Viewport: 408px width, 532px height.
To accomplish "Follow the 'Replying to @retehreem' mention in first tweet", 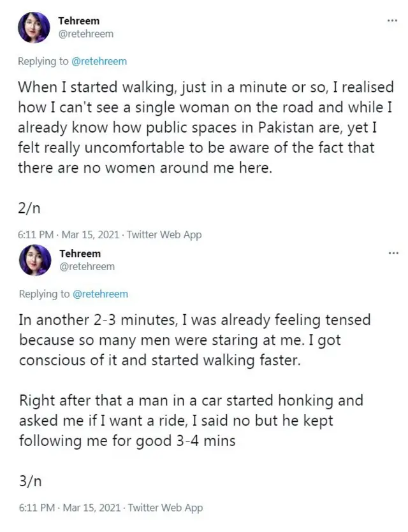I will 99,61.
